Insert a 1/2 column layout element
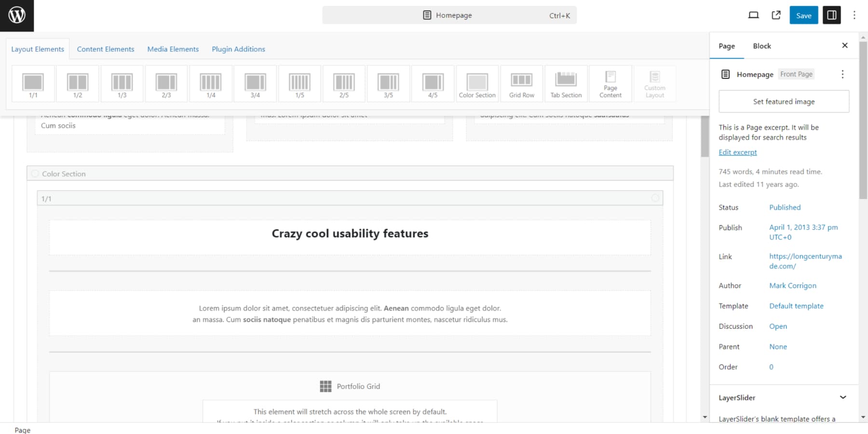 tap(78, 83)
